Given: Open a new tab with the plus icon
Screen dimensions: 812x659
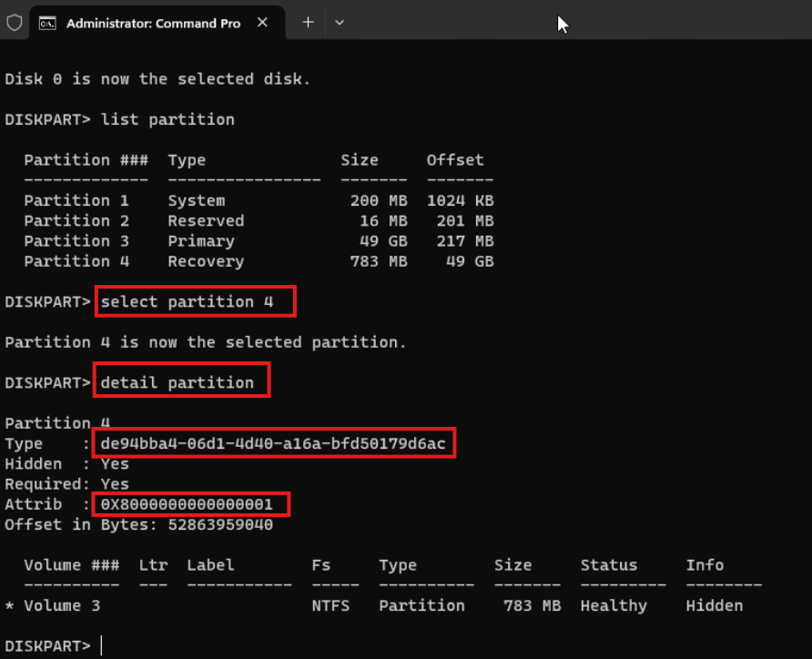Looking at the screenshot, I should coord(308,23).
